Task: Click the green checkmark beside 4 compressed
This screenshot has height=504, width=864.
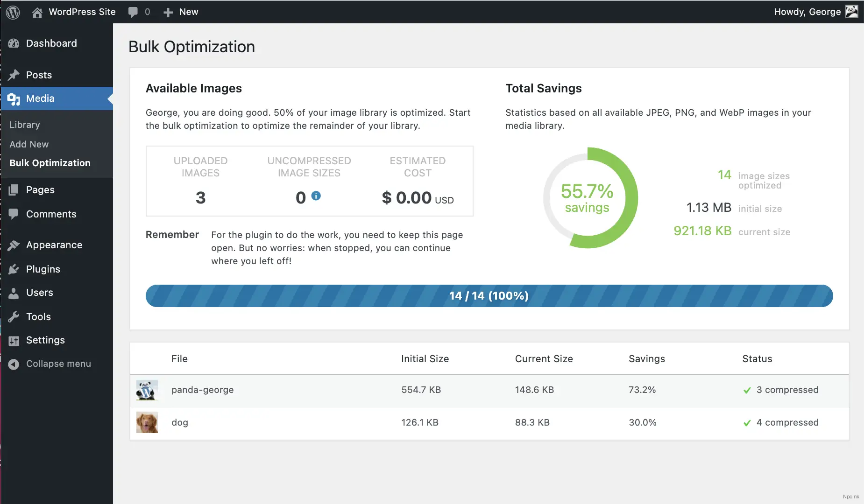Action: click(746, 423)
